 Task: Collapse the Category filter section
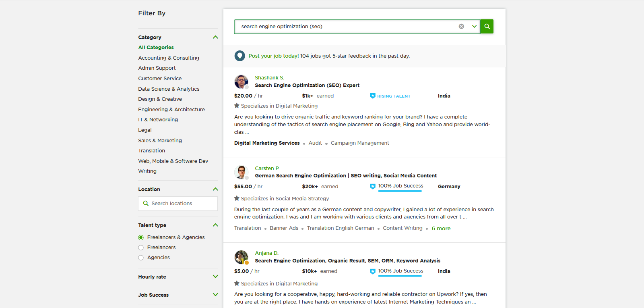coord(215,37)
